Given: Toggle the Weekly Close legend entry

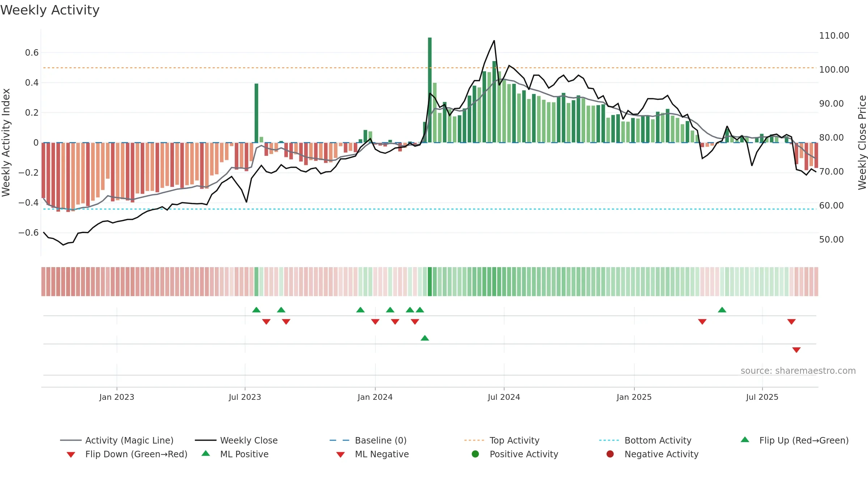Looking at the screenshot, I should coord(236,440).
